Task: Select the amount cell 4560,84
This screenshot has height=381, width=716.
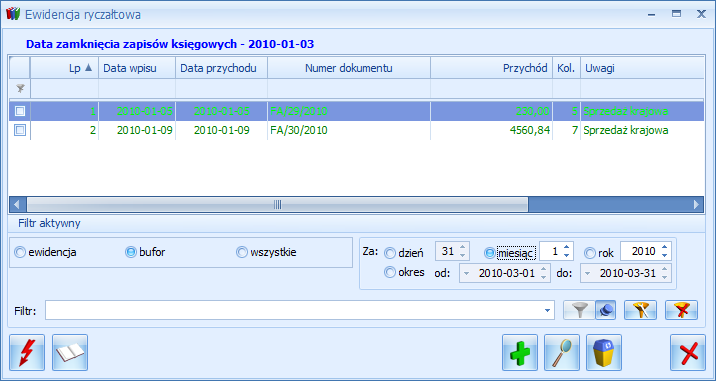Action: pos(491,130)
